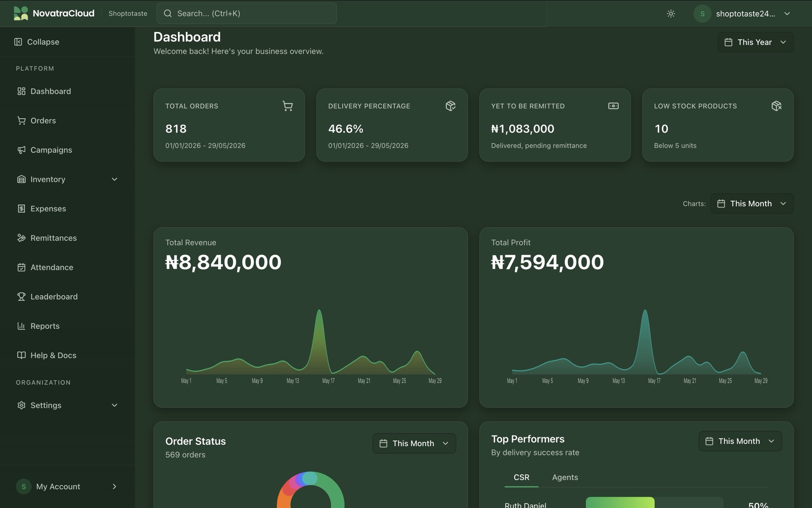The image size is (812, 508).
Task: Open the user account dropdown chevron in header
Action: point(787,14)
